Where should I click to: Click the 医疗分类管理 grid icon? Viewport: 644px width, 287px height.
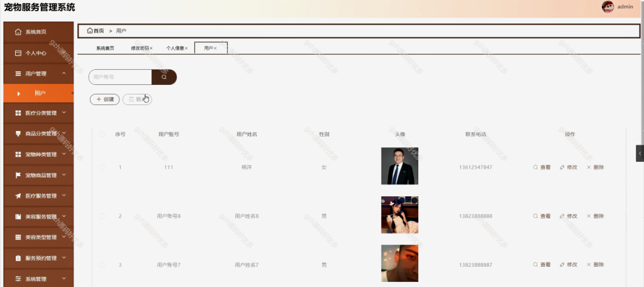18,113
